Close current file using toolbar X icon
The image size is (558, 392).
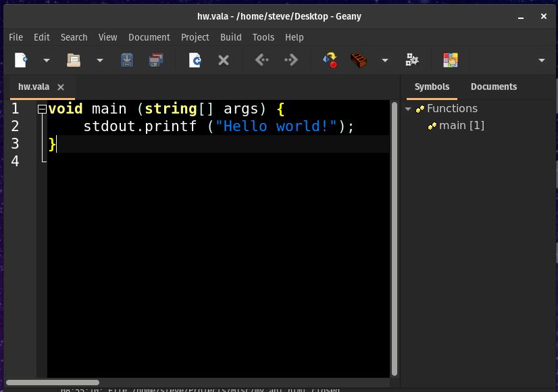coord(224,60)
